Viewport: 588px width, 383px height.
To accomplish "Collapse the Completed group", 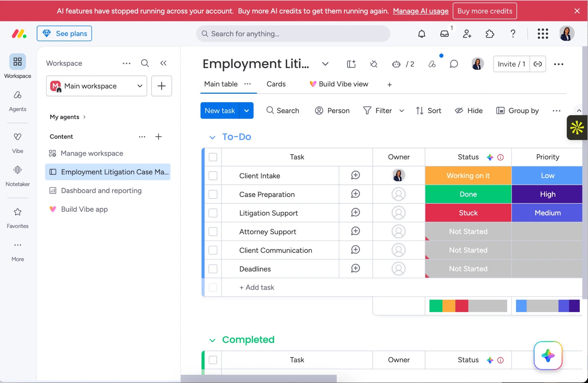I will point(212,340).
